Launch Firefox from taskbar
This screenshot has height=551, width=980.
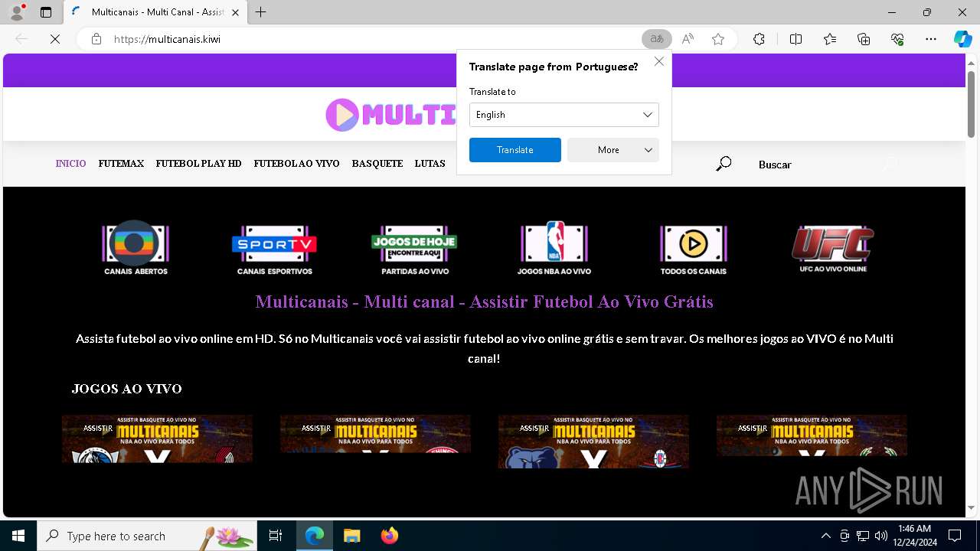(390, 536)
